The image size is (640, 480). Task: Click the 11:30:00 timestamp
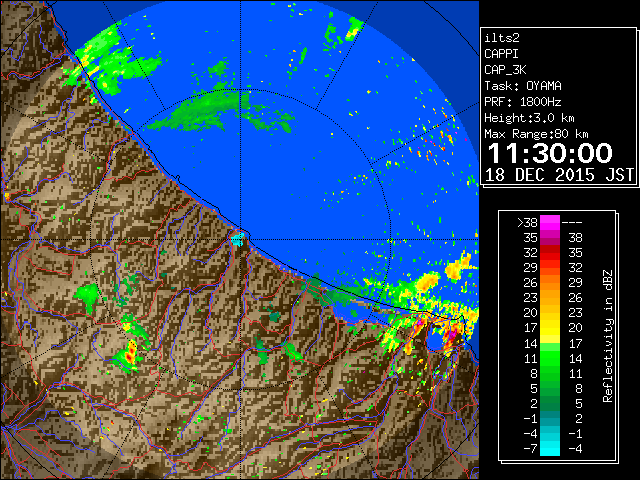tap(550, 153)
